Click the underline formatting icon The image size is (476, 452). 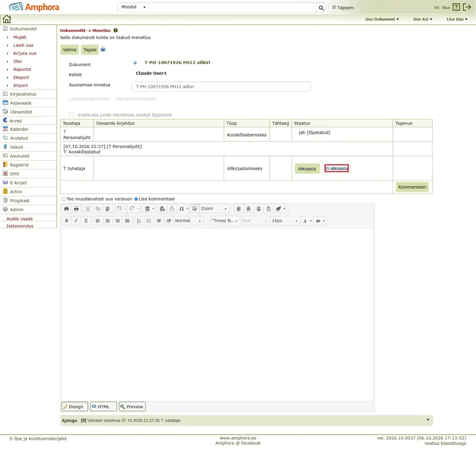tap(86, 221)
